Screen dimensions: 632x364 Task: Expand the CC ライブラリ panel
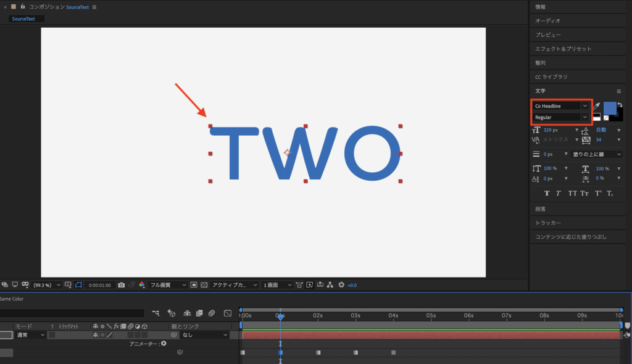tap(578, 77)
